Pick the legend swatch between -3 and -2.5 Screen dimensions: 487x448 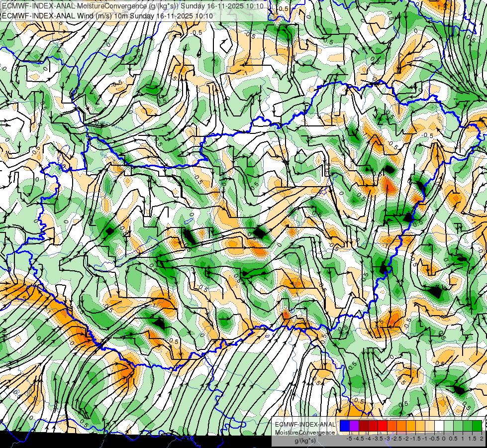(392, 426)
